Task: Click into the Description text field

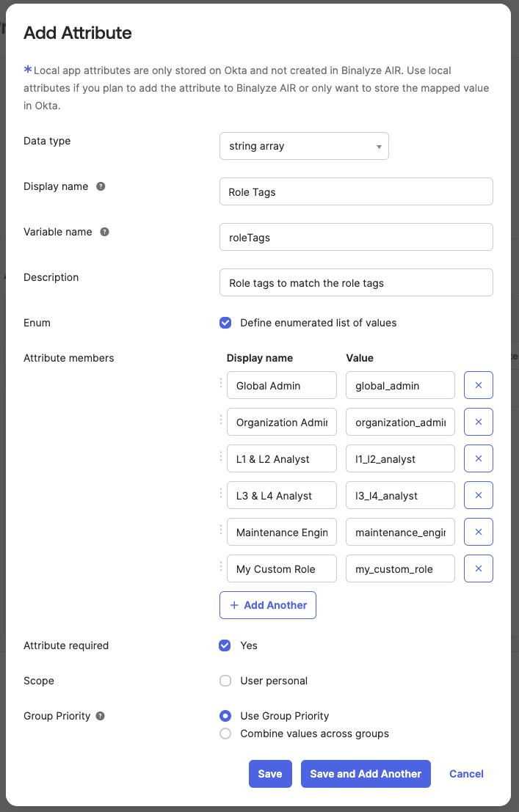Action: (x=356, y=282)
